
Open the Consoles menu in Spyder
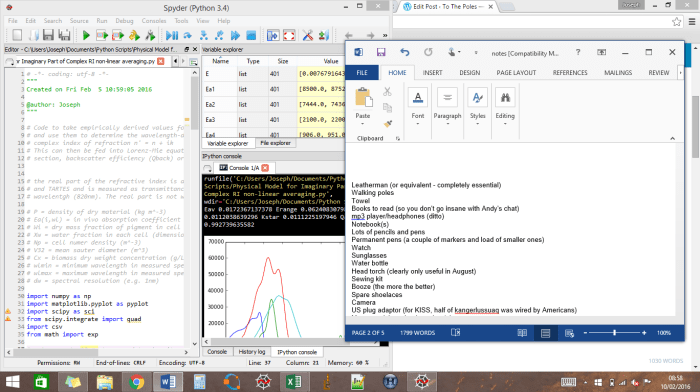coord(154,21)
